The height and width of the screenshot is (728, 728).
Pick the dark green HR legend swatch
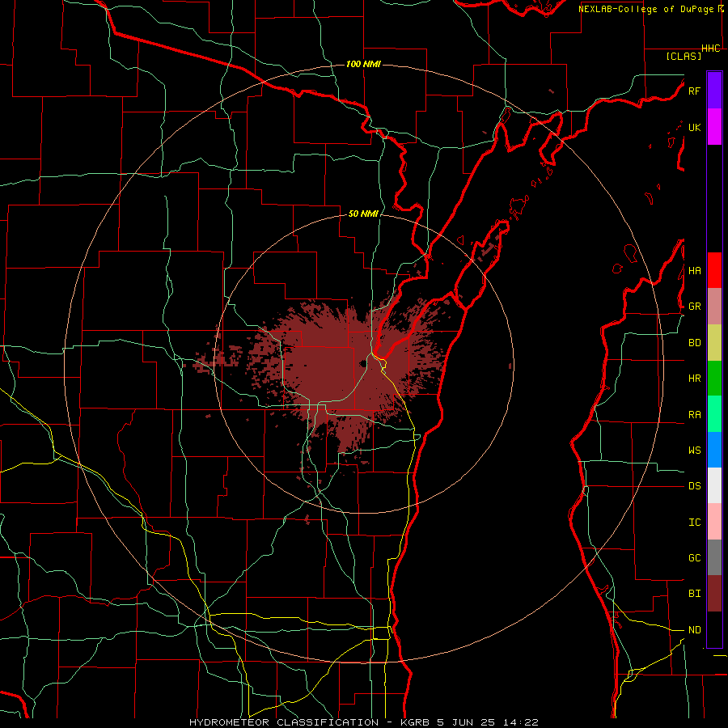714,379
